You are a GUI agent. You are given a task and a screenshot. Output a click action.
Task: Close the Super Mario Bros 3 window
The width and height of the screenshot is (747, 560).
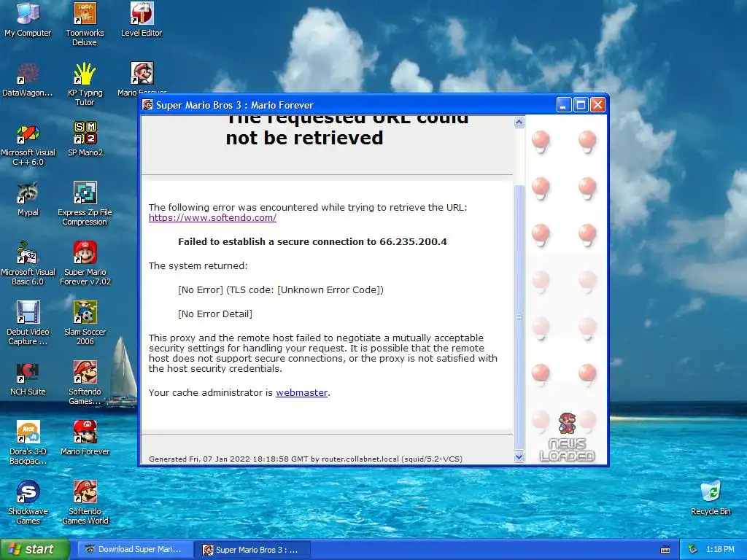(x=597, y=105)
